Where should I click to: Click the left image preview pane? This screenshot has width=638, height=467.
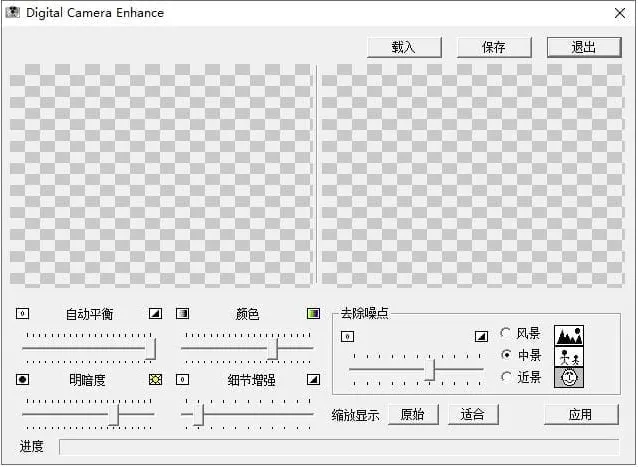click(x=160, y=176)
